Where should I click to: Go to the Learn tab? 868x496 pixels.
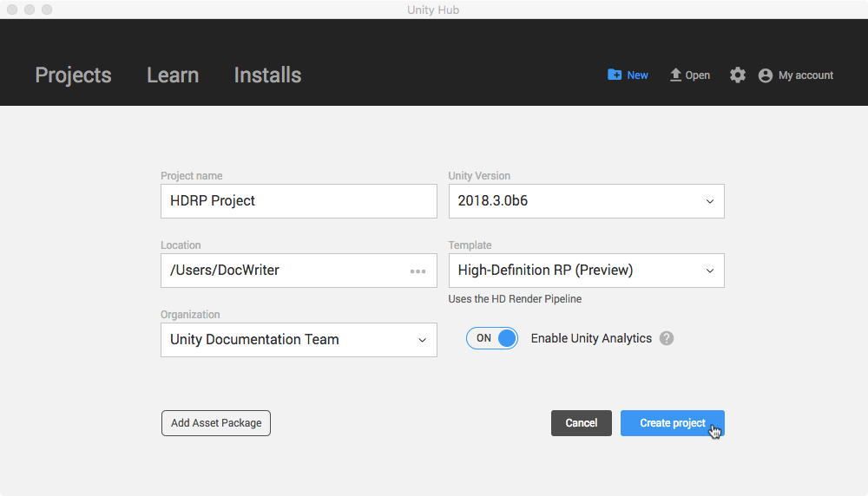173,75
